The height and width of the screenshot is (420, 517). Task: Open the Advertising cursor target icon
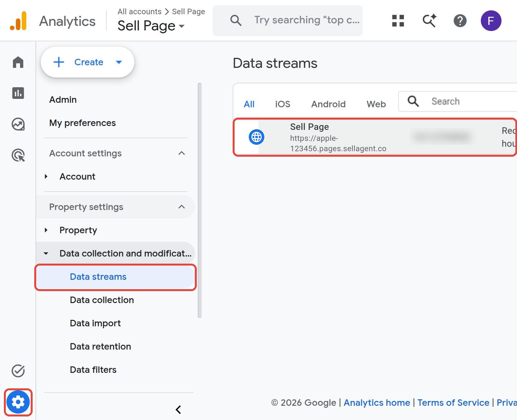pyautogui.click(x=18, y=155)
